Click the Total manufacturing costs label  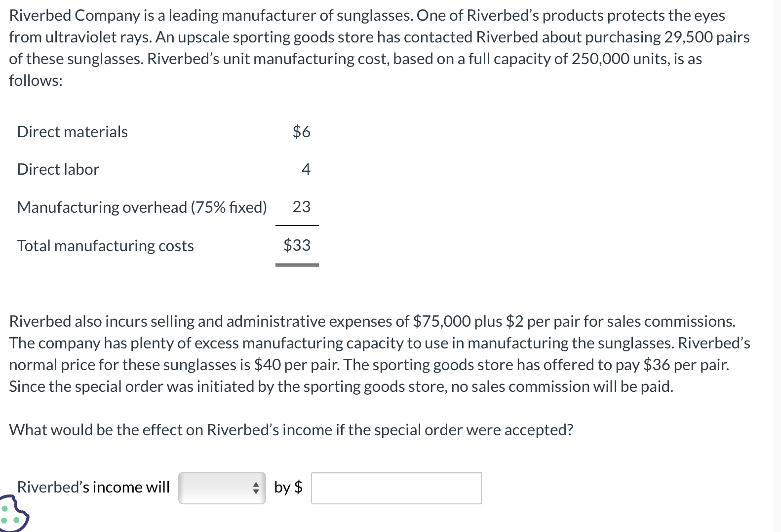pos(105,246)
